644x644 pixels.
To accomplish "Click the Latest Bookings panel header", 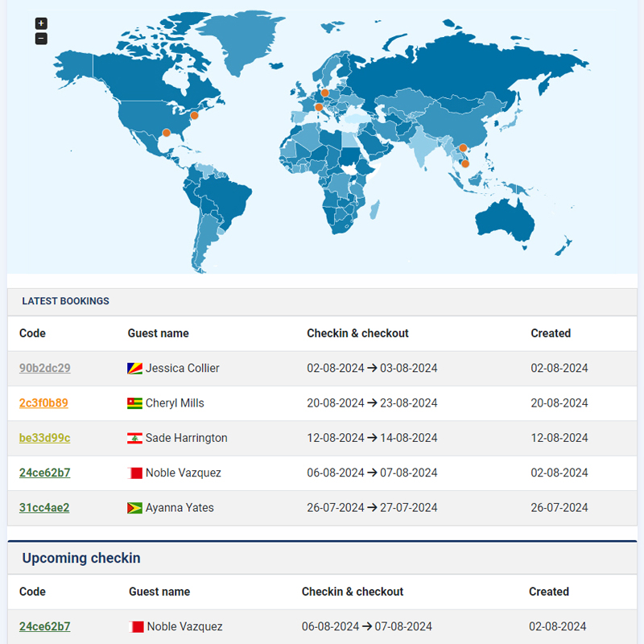I will [65, 301].
